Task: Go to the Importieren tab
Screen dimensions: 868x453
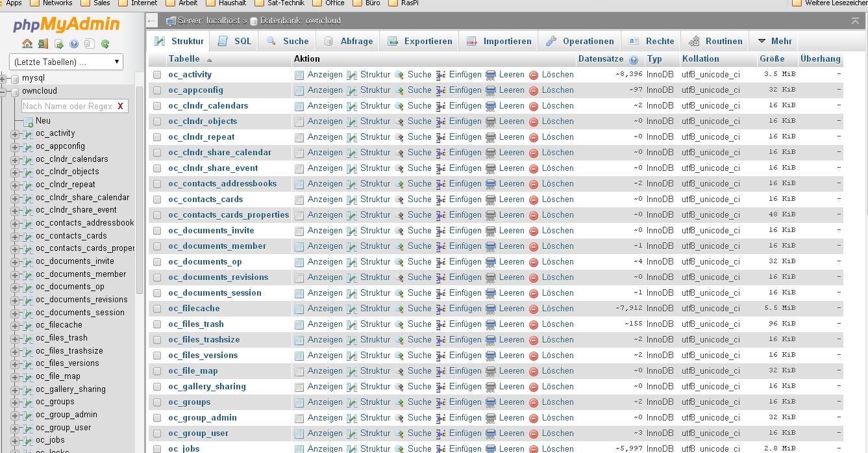Action: (x=499, y=41)
